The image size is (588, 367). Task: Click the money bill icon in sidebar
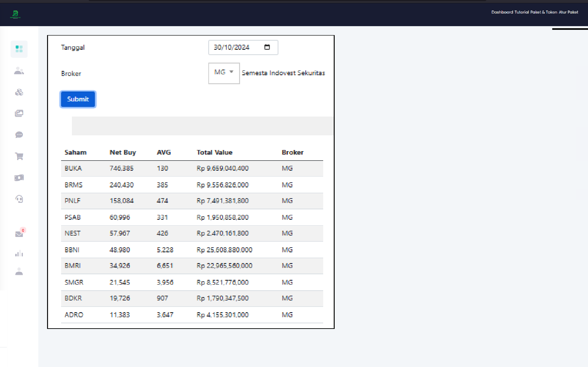pyautogui.click(x=19, y=178)
